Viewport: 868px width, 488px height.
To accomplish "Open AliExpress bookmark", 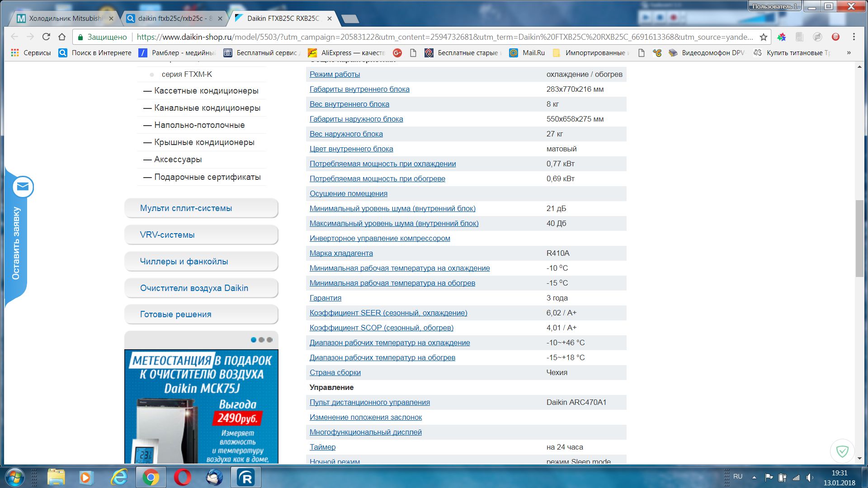I will [346, 53].
